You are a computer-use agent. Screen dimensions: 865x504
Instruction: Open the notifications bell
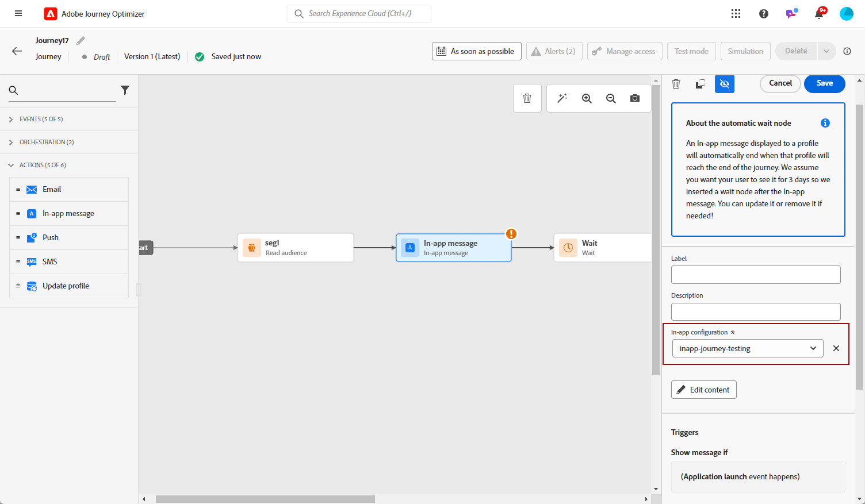point(819,14)
